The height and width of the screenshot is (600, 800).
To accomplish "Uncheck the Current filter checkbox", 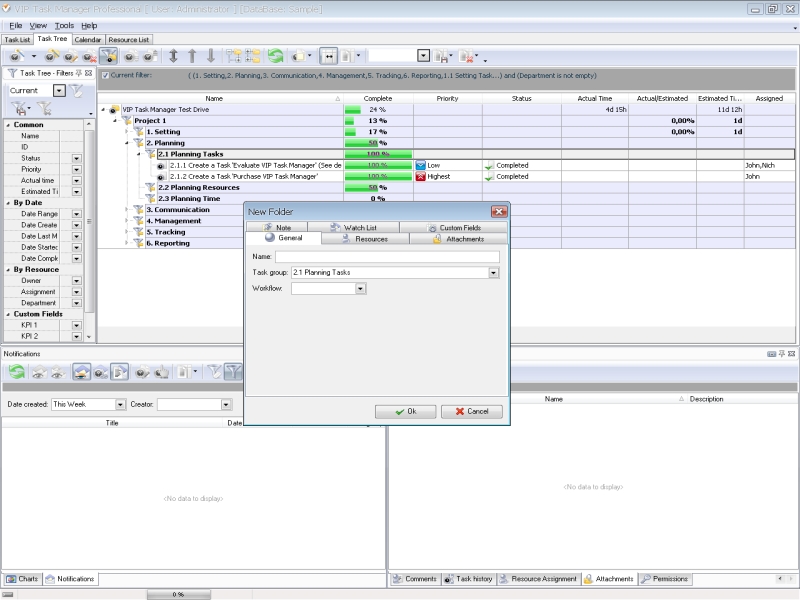I will click(x=106, y=76).
